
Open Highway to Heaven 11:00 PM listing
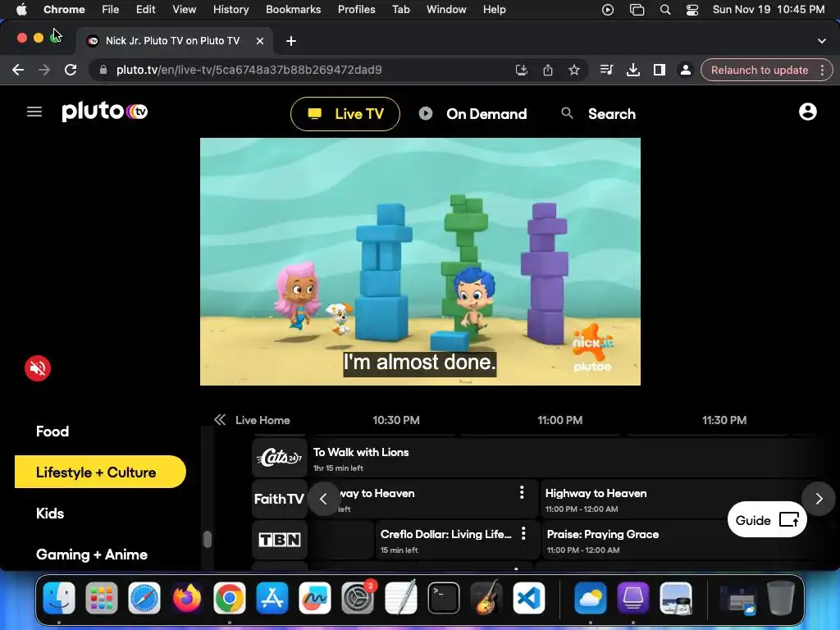pyautogui.click(x=675, y=499)
